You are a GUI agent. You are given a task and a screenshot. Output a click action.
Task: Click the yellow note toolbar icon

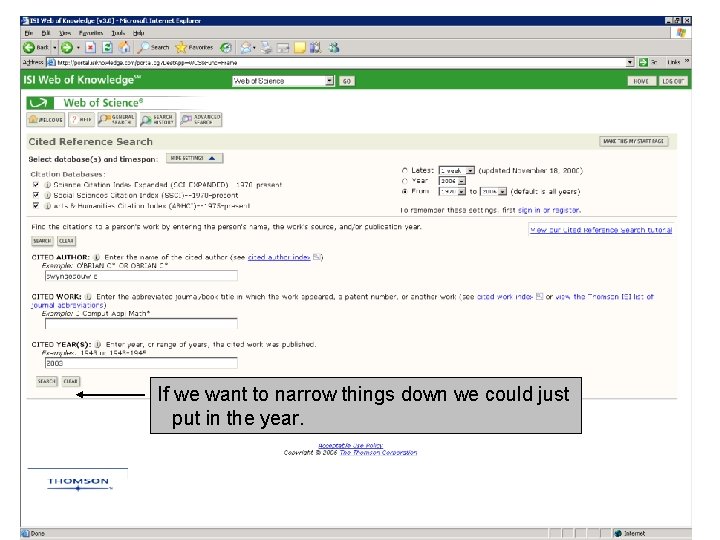click(x=299, y=48)
